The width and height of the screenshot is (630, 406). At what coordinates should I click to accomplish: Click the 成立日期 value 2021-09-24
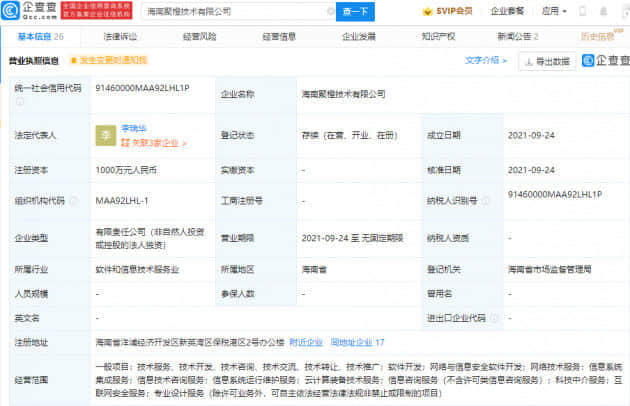[x=531, y=135]
